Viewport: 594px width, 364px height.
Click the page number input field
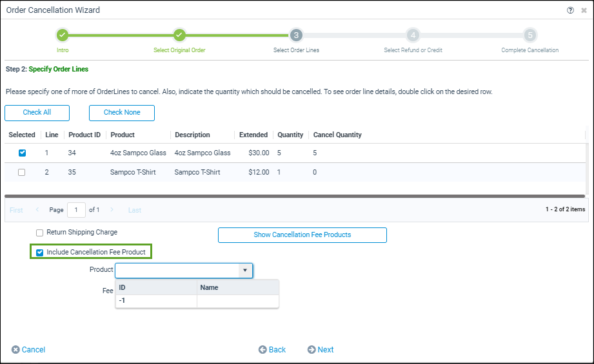[76, 210]
